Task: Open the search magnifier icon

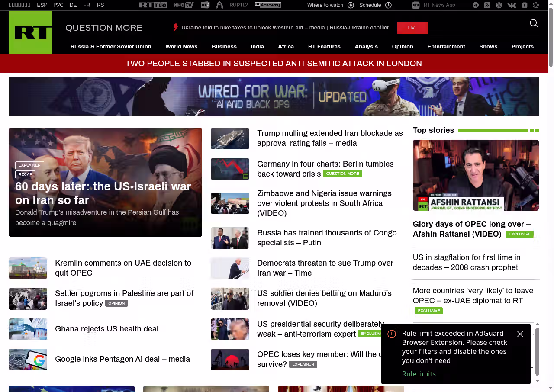Action: [x=534, y=23]
